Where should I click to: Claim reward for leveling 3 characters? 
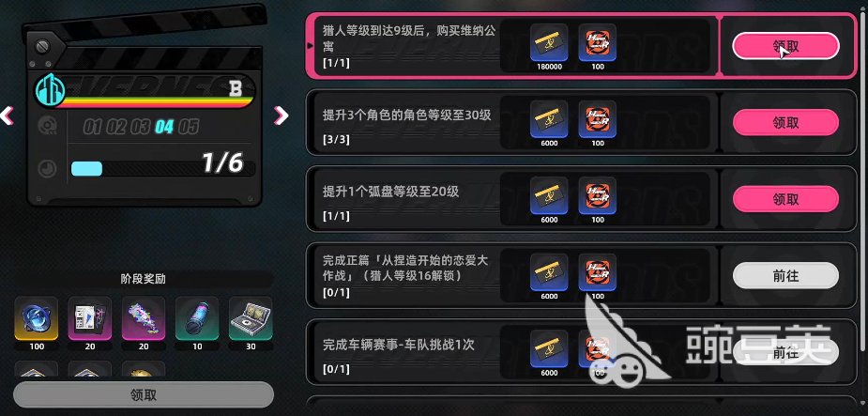click(x=785, y=122)
